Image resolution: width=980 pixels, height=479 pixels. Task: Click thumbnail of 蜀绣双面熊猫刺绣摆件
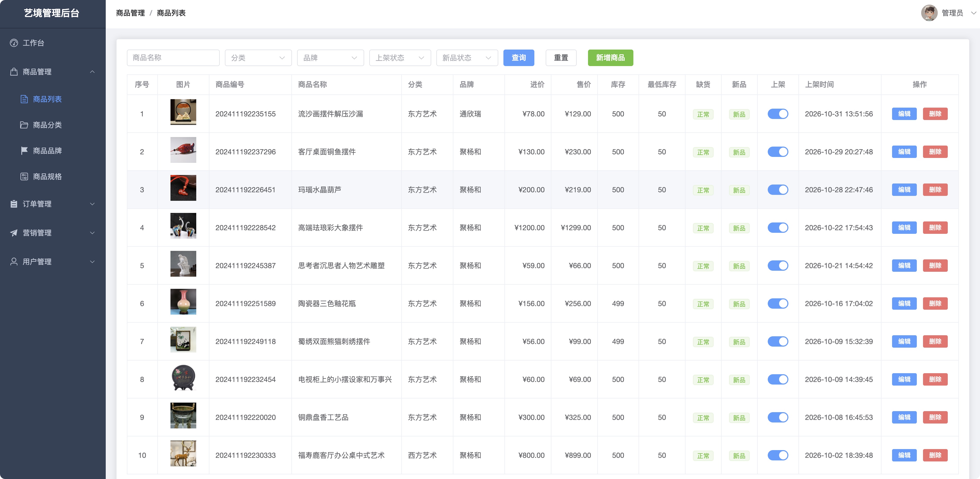pos(183,340)
